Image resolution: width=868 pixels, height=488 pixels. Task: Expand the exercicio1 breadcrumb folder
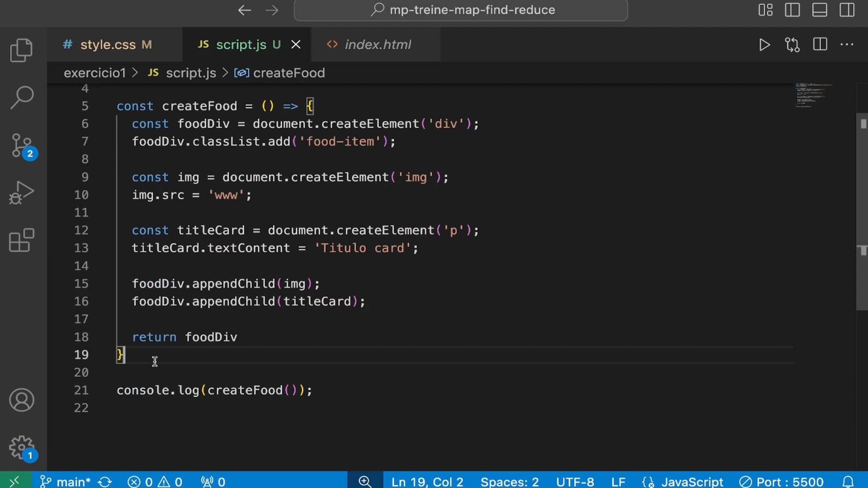point(94,73)
